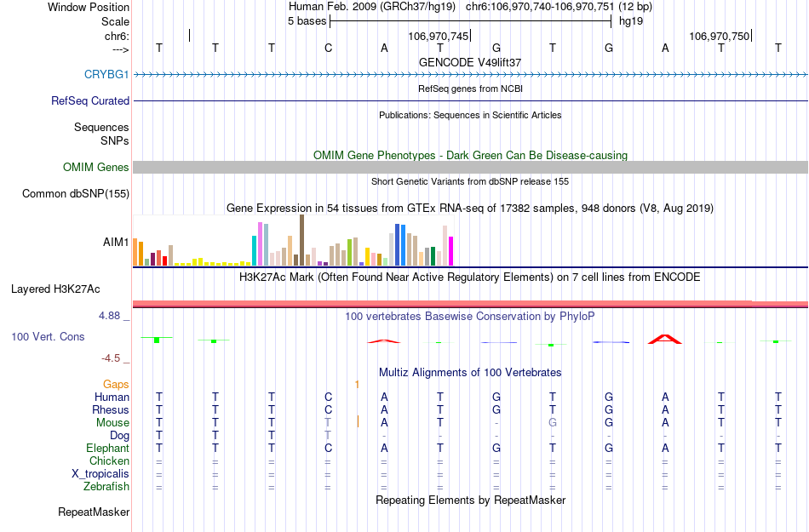Open the H3K27Ac Mark track title
809x532 pixels.
[x=470, y=277]
